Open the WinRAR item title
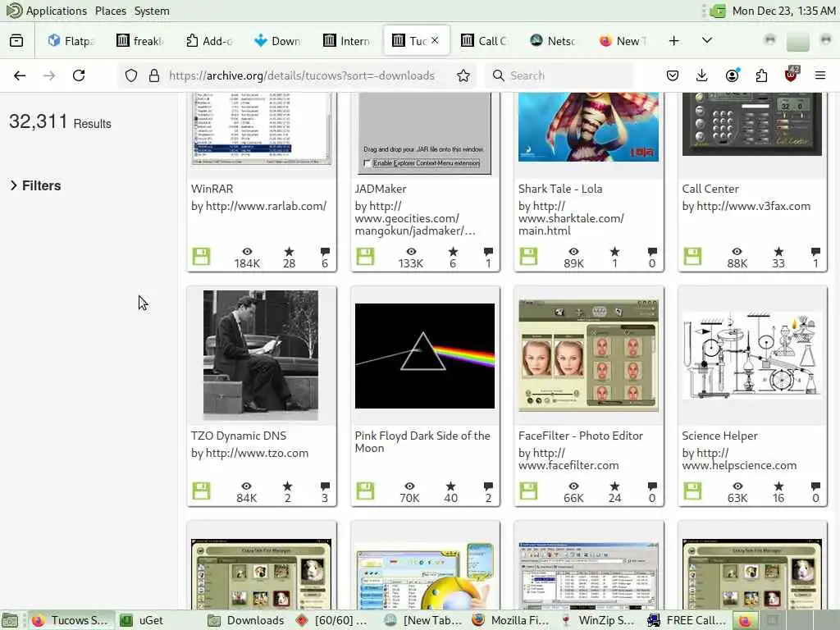The image size is (840, 630). pyautogui.click(x=212, y=189)
